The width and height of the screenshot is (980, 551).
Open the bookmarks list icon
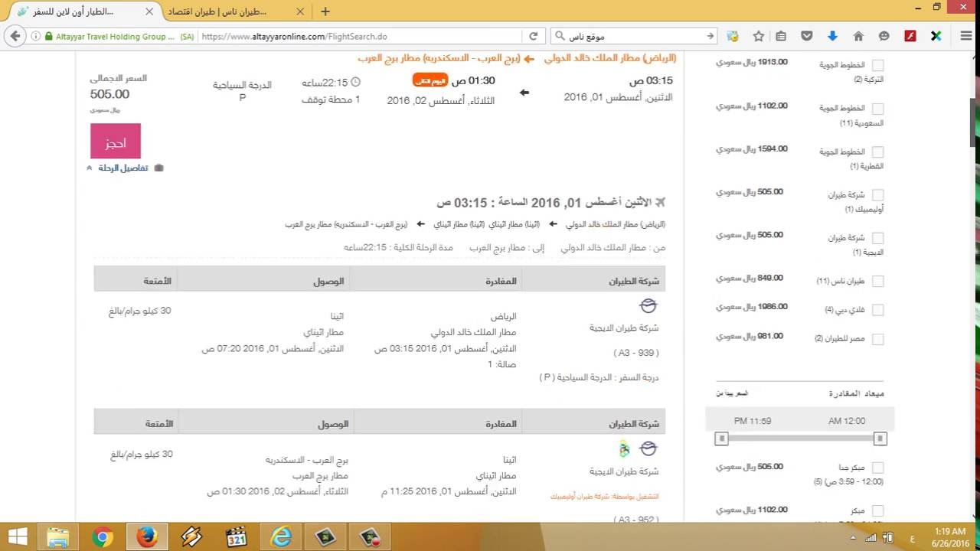coord(781,36)
